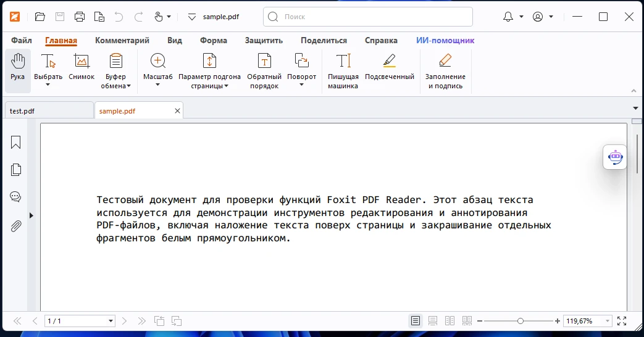Click the Масштаб zoom tool icon
644x337 pixels.
(157, 62)
